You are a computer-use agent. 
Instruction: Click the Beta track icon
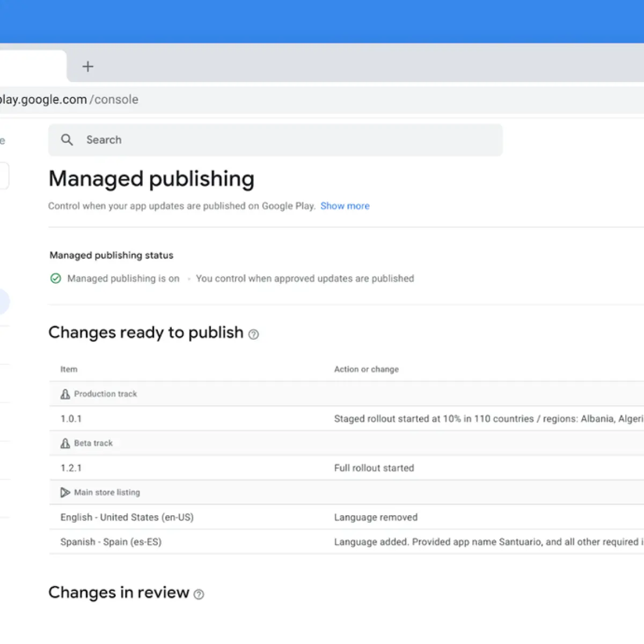pyautogui.click(x=65, y=443)
